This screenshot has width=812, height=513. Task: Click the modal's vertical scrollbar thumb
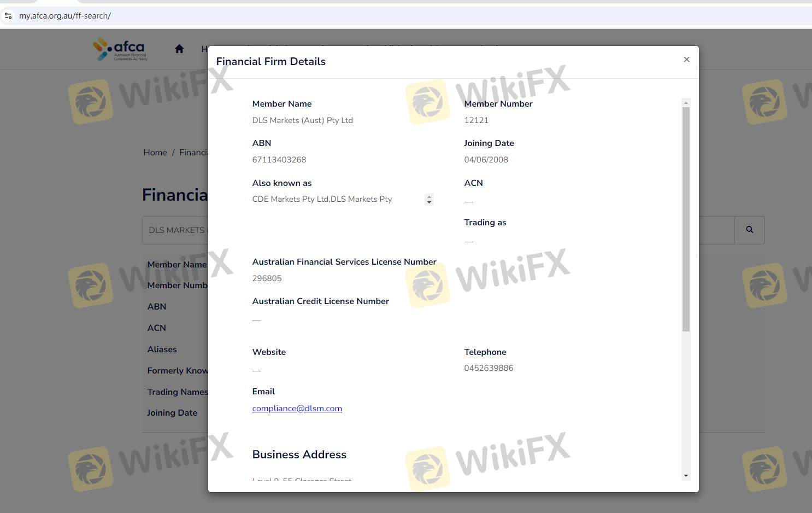686,219
